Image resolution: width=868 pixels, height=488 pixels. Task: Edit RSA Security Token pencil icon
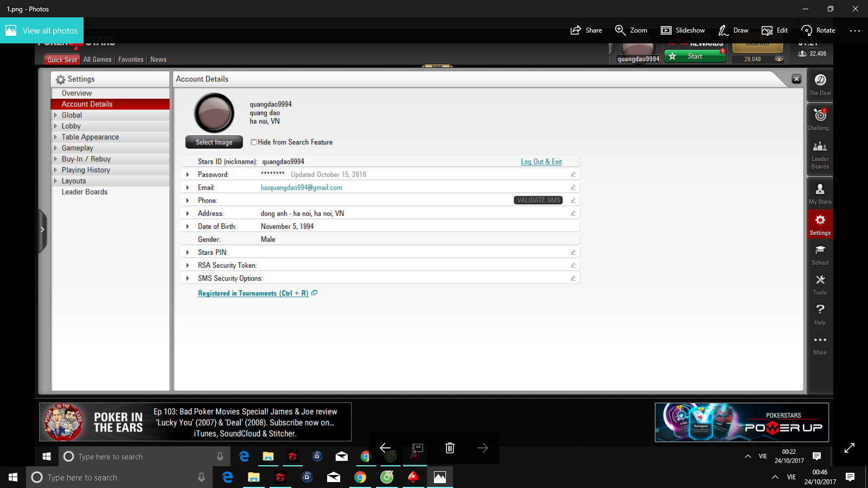(x=573, y=266)
